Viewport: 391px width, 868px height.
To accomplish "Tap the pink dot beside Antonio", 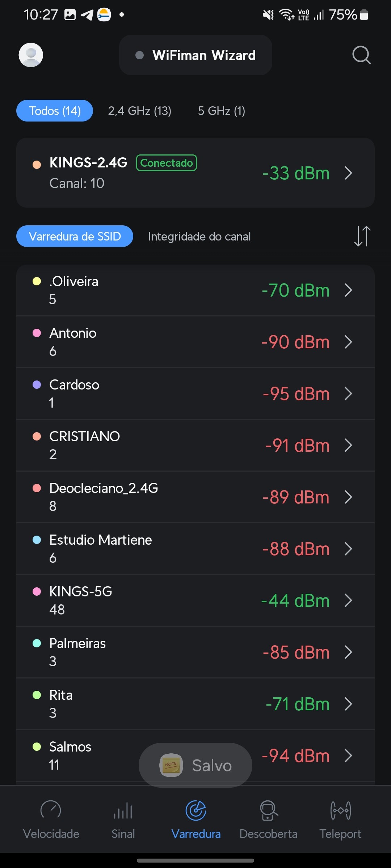I will 37,333.
